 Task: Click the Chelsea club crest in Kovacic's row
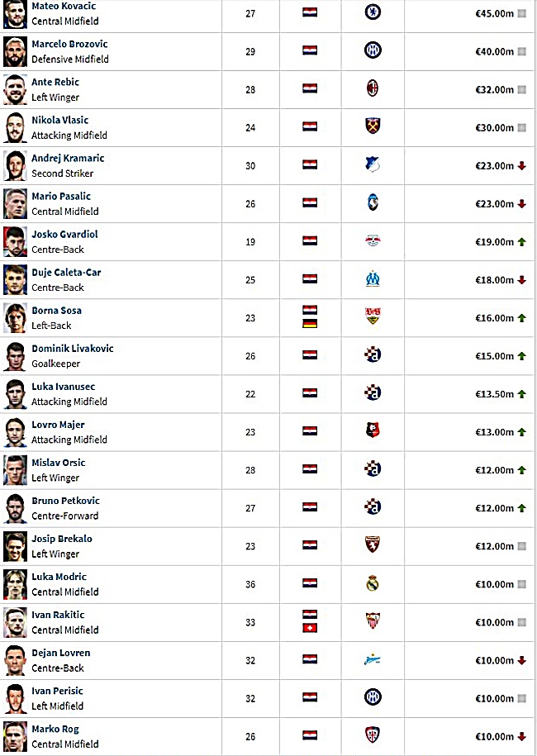tap(373, 12)
